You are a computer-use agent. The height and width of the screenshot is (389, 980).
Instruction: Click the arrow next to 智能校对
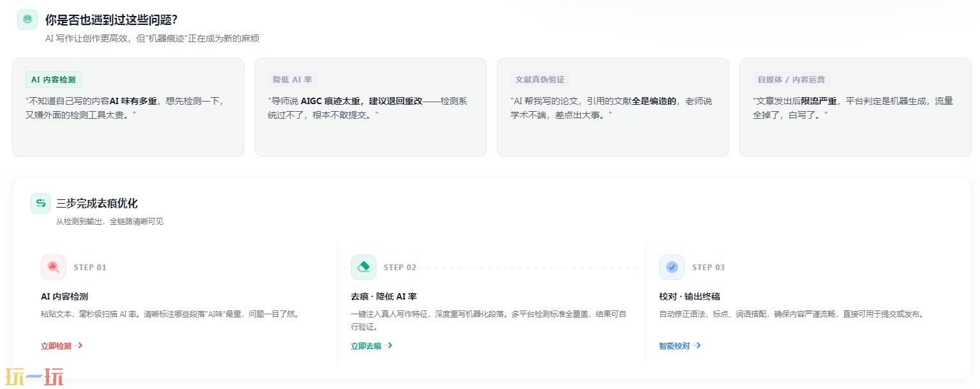pyautogui.click(x=697, y=346)
